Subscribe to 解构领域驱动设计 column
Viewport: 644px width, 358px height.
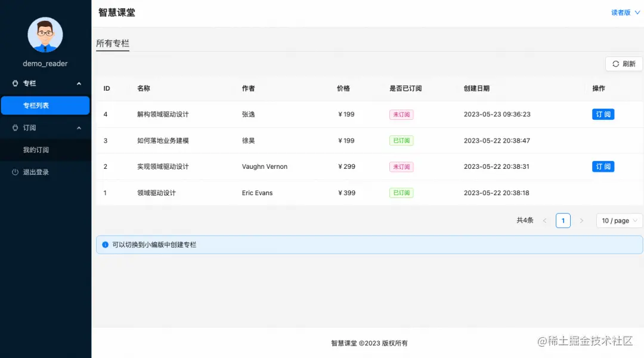click(603, 114)
